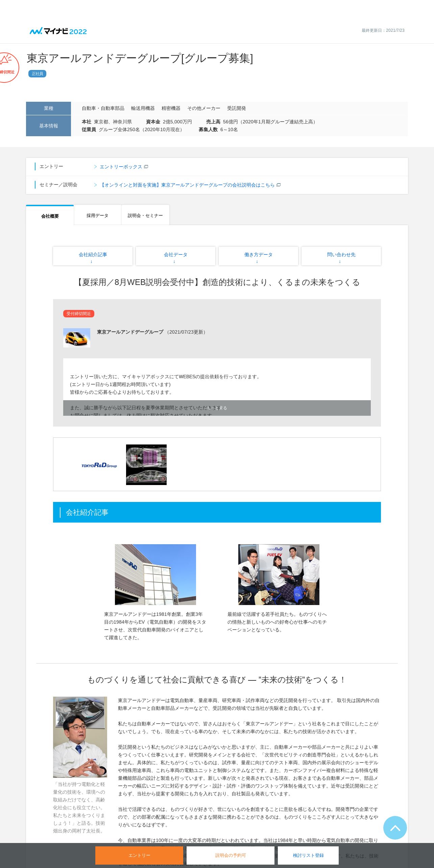Click external-link icon after 会社説明会はこちら
434x868 pixels.
click(x=279, y=185)
